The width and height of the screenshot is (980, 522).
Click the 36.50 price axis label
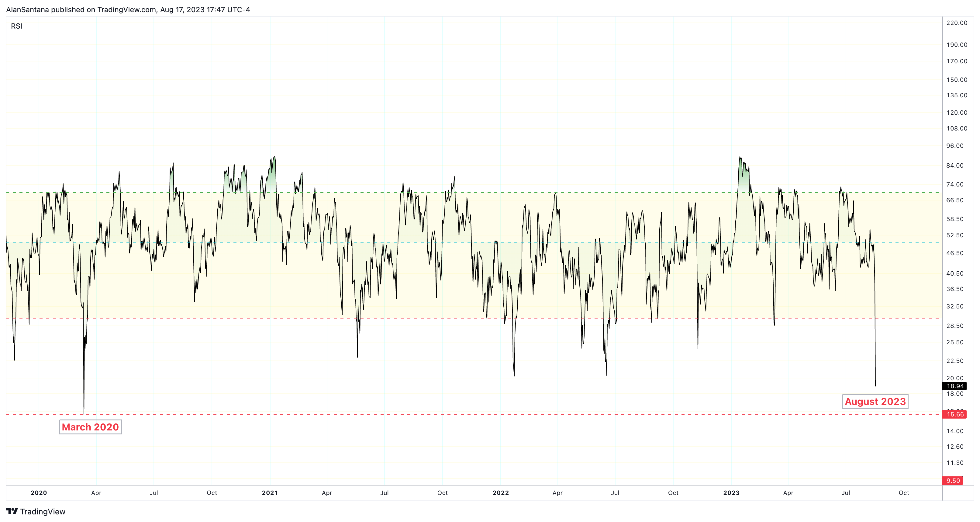tap(955, 289)
